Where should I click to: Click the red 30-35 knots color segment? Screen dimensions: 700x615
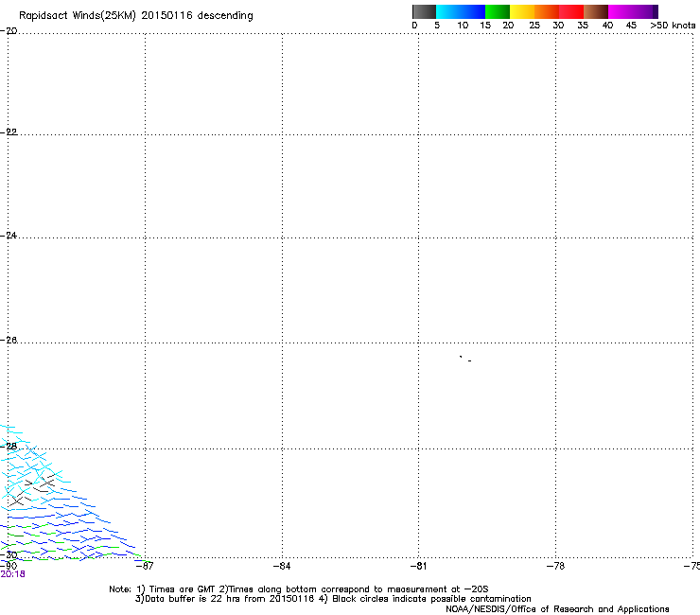(x=571, y=11)
